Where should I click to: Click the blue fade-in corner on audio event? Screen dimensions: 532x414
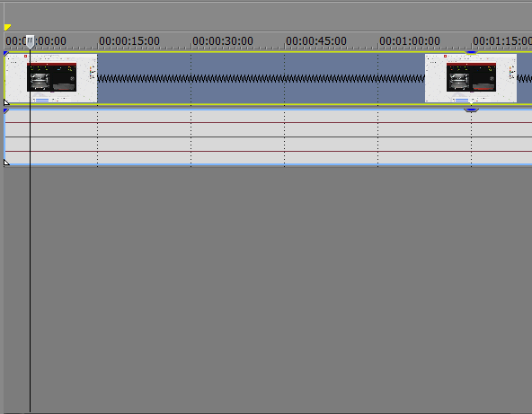pyautogui.click(x=5, y=111)
